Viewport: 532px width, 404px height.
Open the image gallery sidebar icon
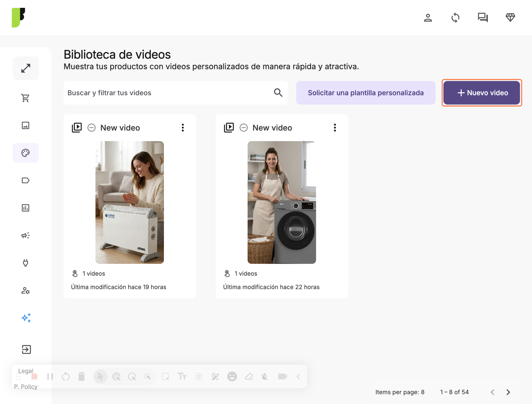tap(25, 125)
